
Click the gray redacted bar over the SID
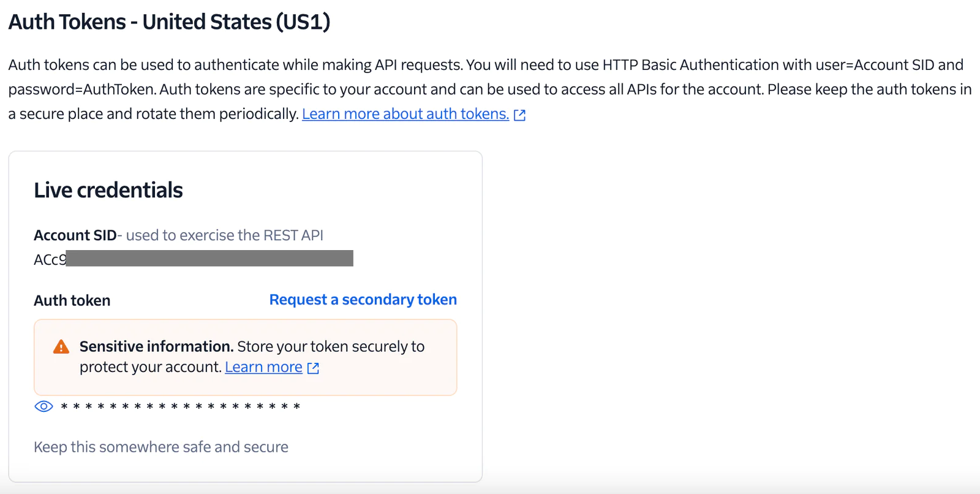tap(209, 258)
